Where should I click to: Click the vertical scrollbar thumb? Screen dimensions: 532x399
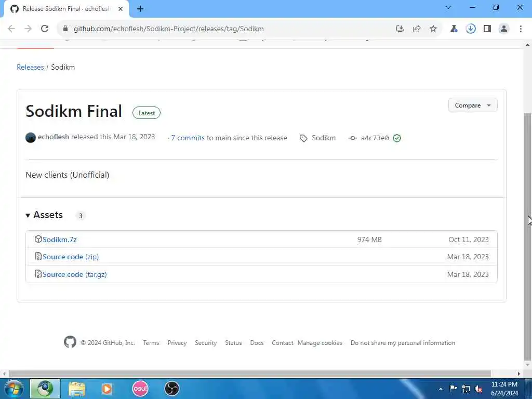(x=528, y=237)
